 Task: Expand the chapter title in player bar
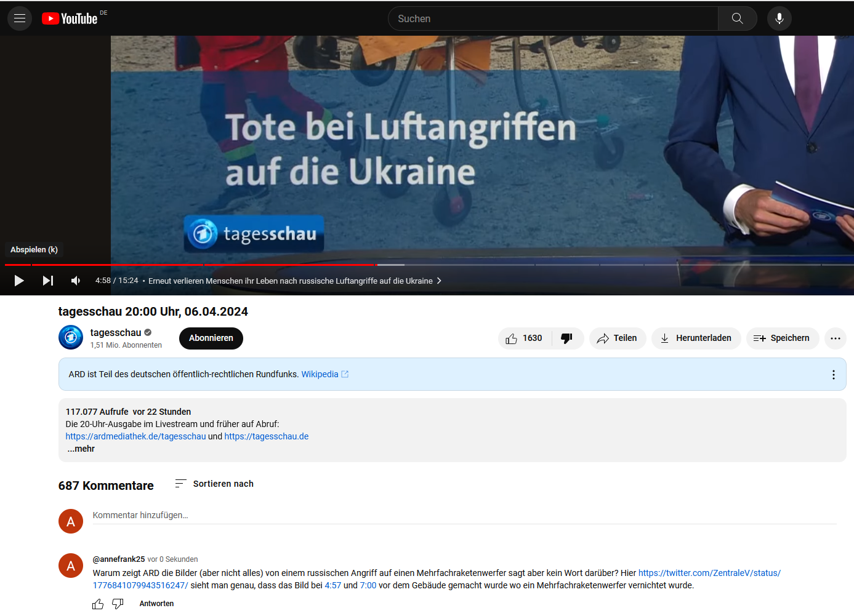tap(295, 281)
